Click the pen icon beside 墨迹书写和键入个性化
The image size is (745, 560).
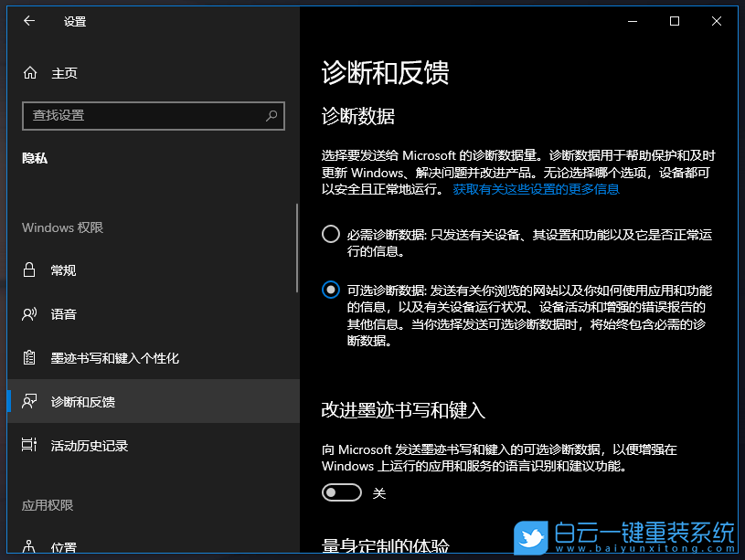(31, 357)
